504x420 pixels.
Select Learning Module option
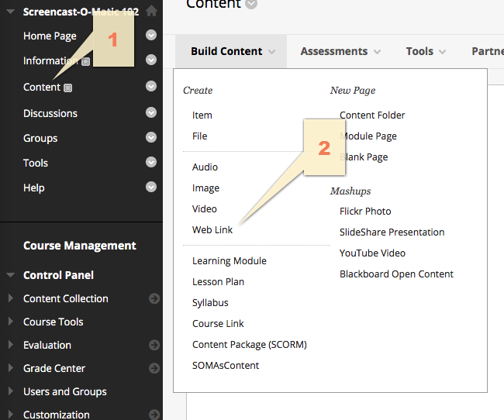pos(230,261)
